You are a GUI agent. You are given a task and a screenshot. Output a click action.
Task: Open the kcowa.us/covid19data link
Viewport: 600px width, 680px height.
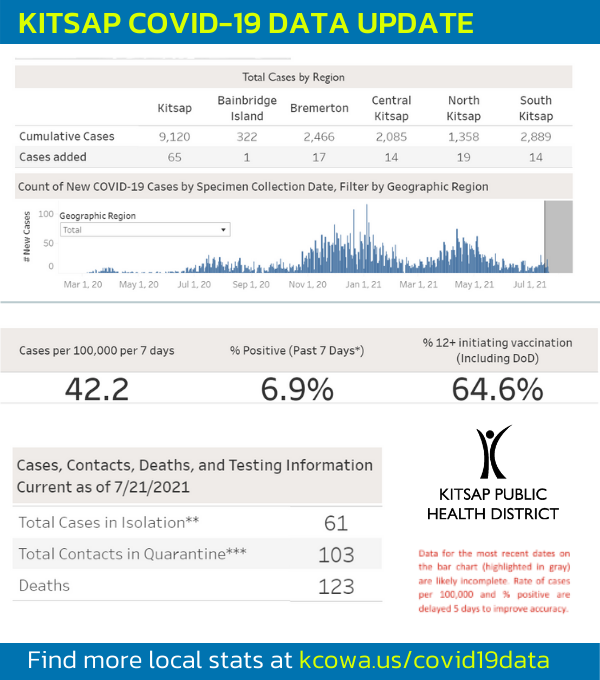(x=423, y=660)
